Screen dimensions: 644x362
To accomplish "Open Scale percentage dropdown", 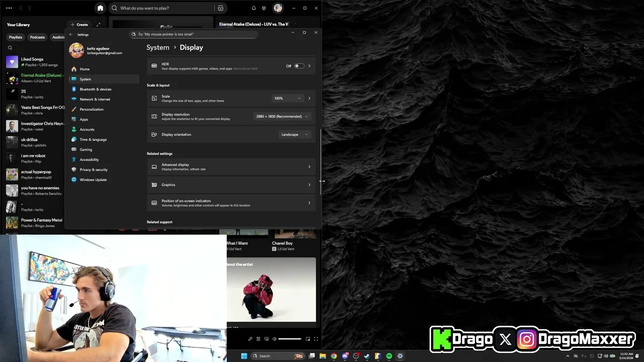I will click(x=287, y=98).
